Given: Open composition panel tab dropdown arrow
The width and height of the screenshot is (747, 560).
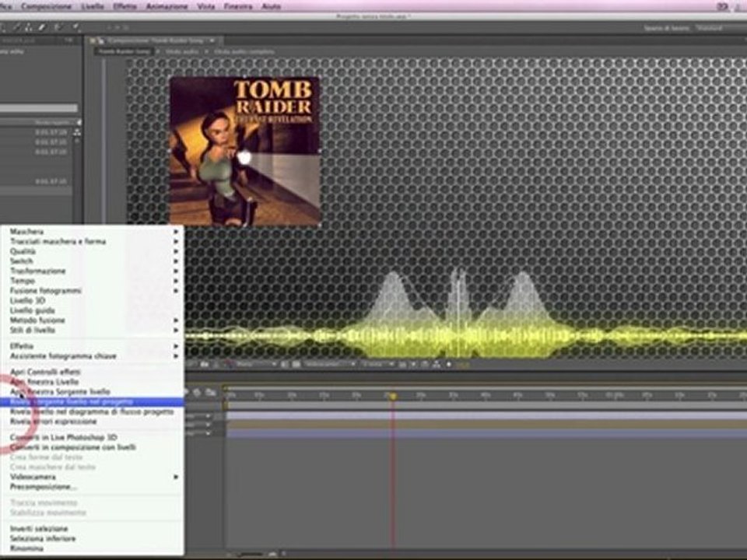Looking at the screenshot, I should (x=212, y=40).
